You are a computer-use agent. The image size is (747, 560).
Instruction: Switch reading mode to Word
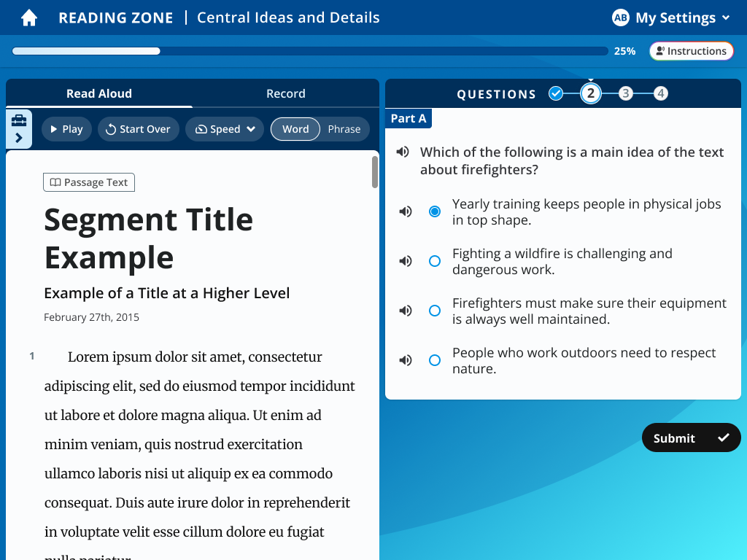[295, 129]
